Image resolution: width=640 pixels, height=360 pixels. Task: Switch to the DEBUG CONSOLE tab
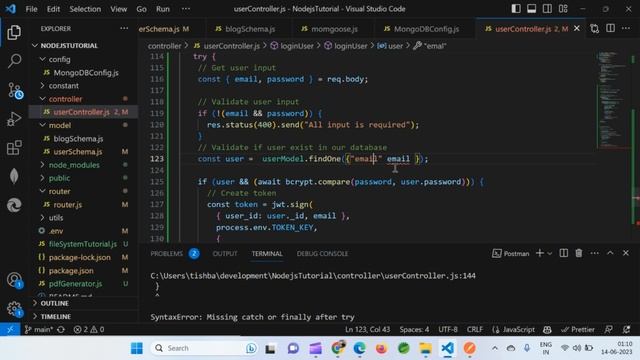[322, 253]
